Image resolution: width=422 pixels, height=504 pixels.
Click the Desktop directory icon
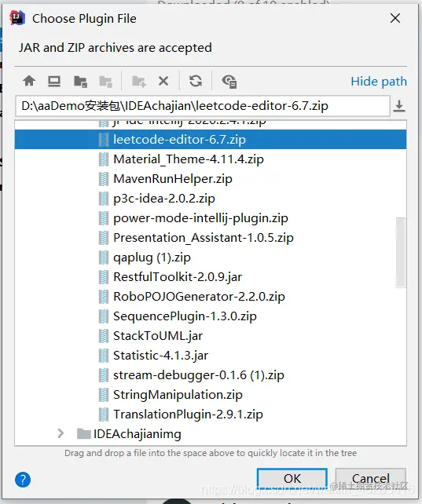[x=54, y=81]
